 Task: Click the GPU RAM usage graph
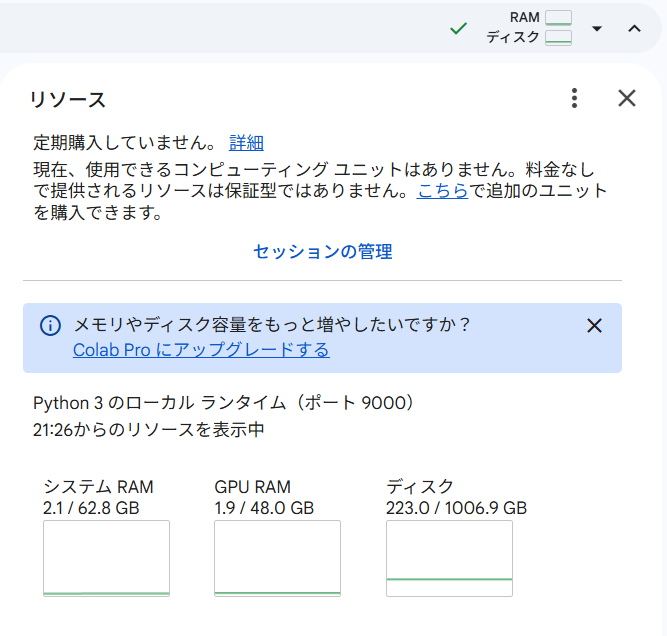pyautogui.click(x=277, y=558)
